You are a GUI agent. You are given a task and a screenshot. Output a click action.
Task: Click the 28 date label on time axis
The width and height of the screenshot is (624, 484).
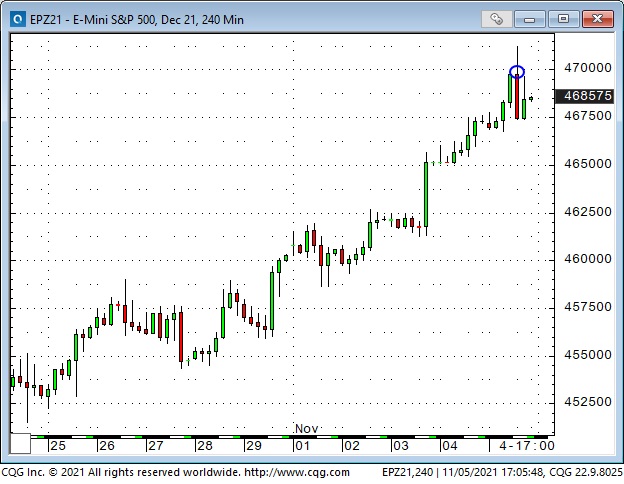pyautogui.click(x=205, y=446)
